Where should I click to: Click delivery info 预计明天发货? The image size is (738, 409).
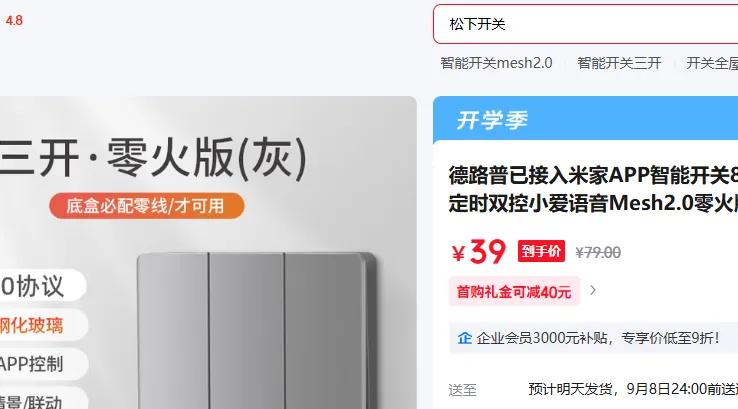(570, 389)
